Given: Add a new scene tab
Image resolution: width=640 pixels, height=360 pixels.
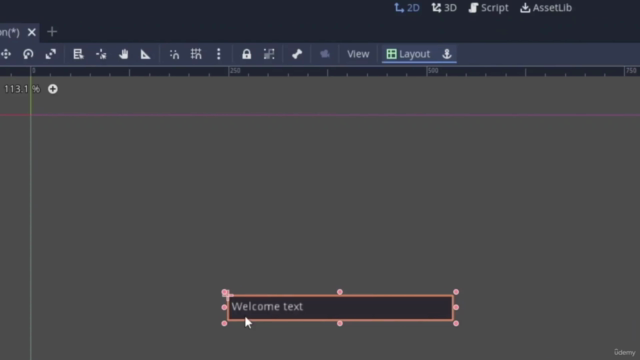Looking at the screenshot, I should click(52, 32).
